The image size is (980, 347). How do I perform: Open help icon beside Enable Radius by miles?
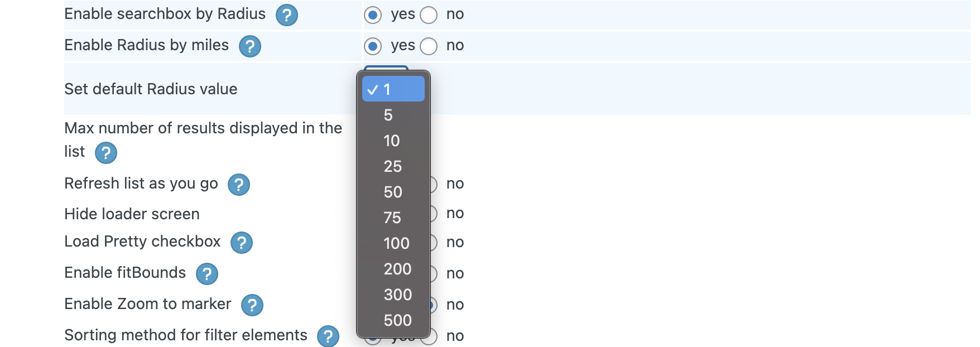point(249,46)
